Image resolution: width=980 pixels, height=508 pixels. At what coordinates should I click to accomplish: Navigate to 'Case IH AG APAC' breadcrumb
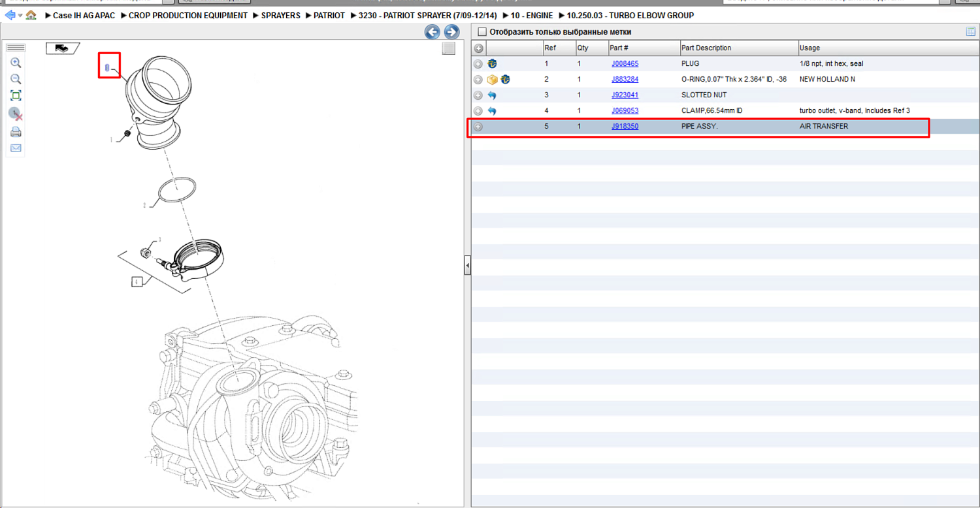pos(84,16)
